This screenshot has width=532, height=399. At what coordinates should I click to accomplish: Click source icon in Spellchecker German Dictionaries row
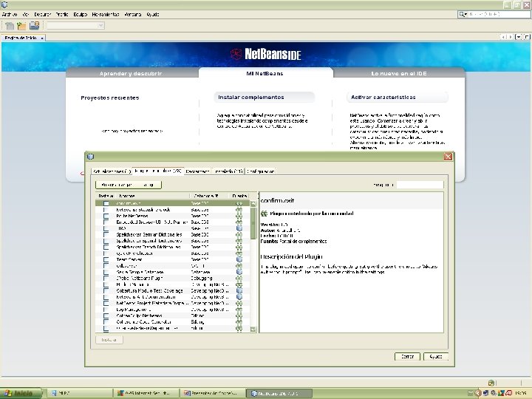[x=239, y=234]
